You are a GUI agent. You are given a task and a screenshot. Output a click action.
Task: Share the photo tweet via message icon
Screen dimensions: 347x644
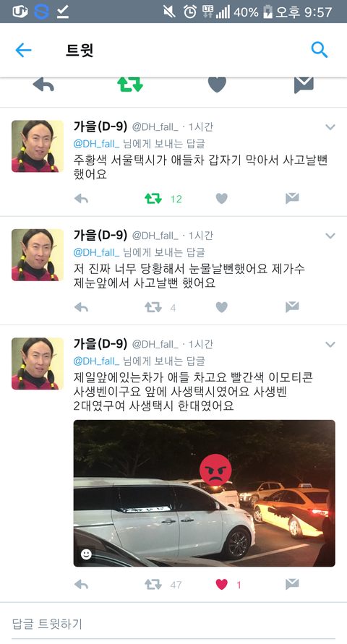click(292, 584)
